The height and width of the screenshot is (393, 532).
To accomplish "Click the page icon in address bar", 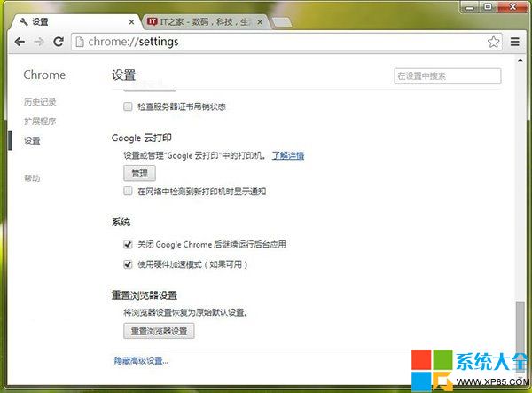I will (x=80, y=42).
